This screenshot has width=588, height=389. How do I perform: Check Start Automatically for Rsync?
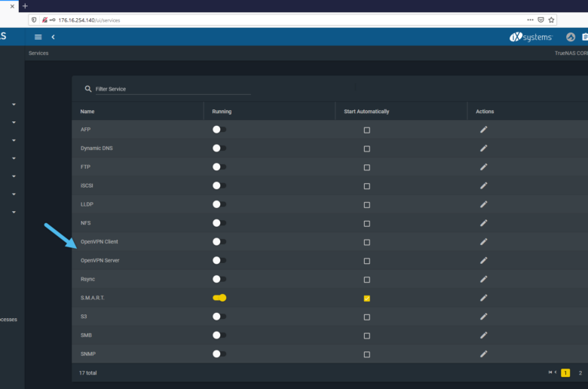click(367, 280)
